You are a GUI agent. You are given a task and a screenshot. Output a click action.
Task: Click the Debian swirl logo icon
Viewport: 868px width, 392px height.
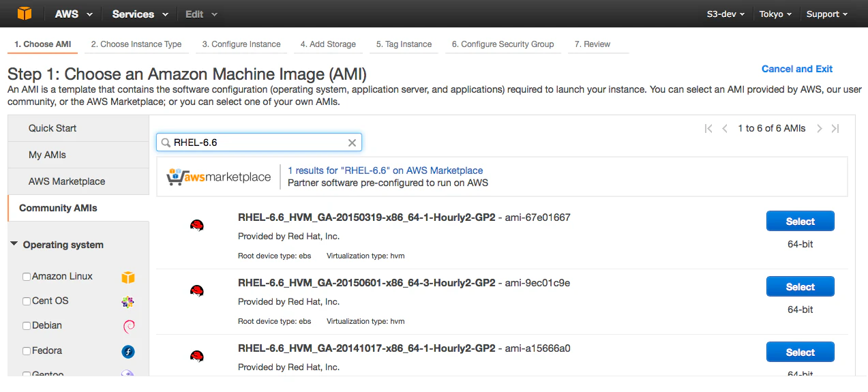(128, 326)
